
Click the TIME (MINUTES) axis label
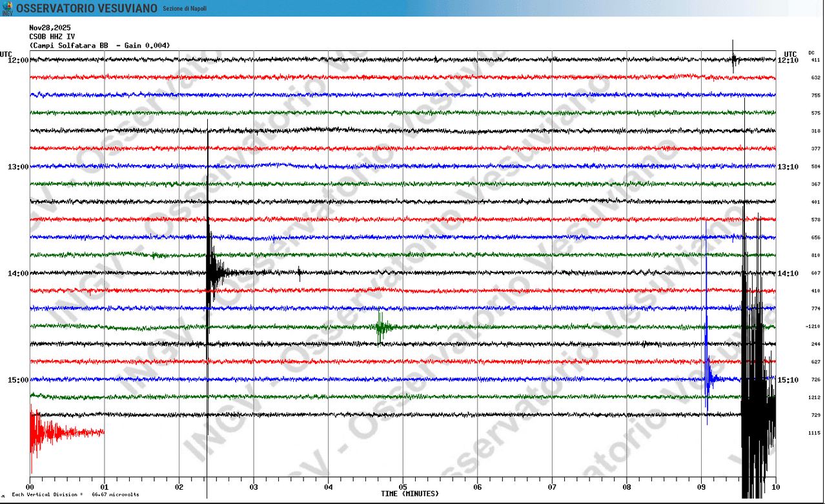[x=410, y=494]
